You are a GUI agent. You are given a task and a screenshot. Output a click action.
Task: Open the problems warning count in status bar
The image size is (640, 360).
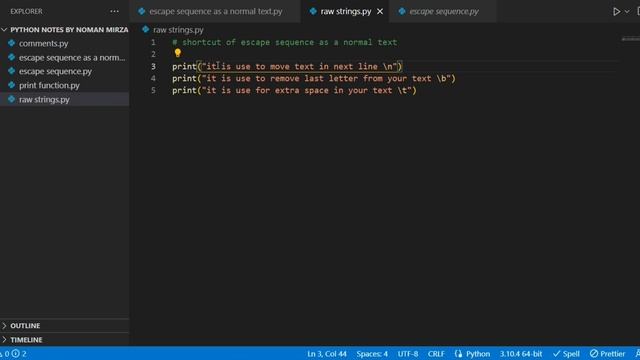pos(13,354)
